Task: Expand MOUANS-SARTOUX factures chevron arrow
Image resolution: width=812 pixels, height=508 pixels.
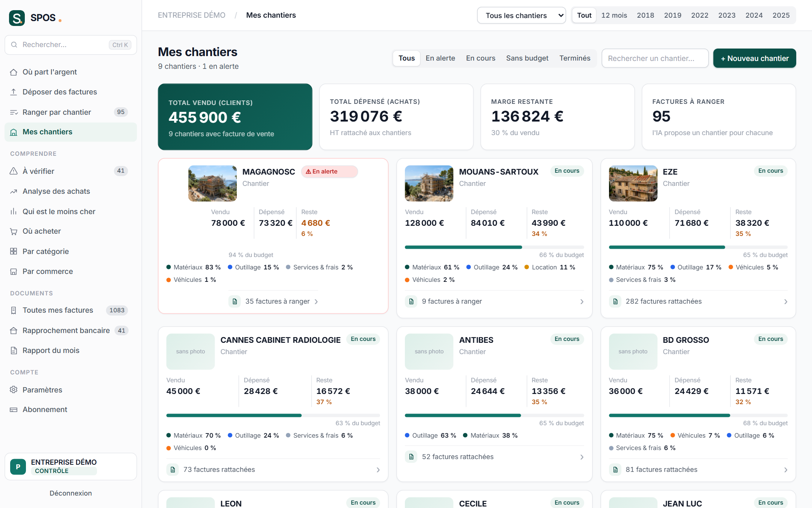Action: [x=582, y=301]
